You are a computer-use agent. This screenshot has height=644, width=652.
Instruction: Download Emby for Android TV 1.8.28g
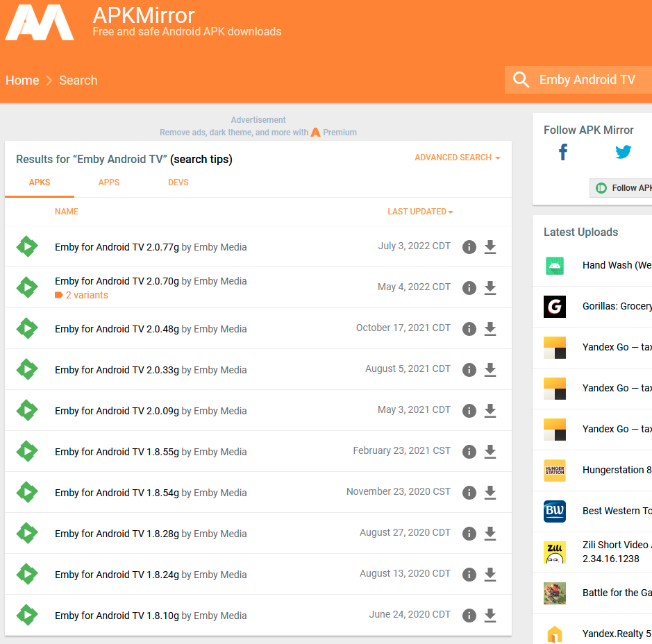coord(490,534)
